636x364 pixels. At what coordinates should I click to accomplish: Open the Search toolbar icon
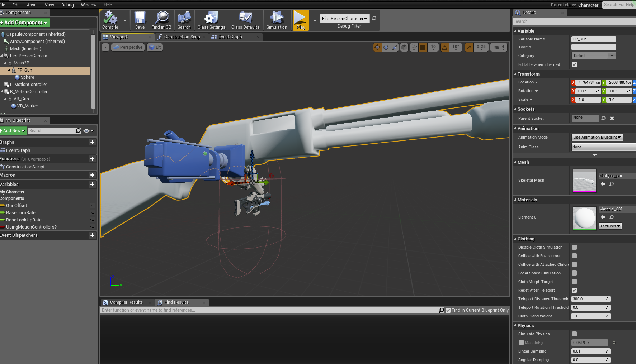[x=184, y=20]
